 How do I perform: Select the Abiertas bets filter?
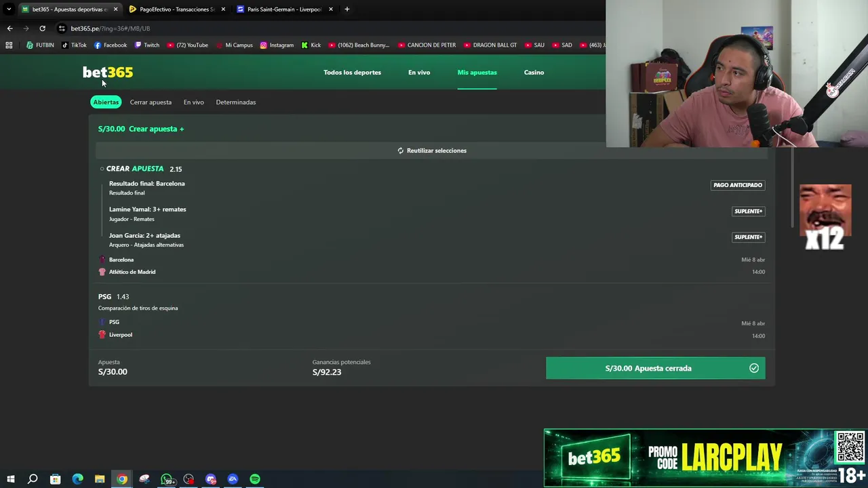pos(106,102)
